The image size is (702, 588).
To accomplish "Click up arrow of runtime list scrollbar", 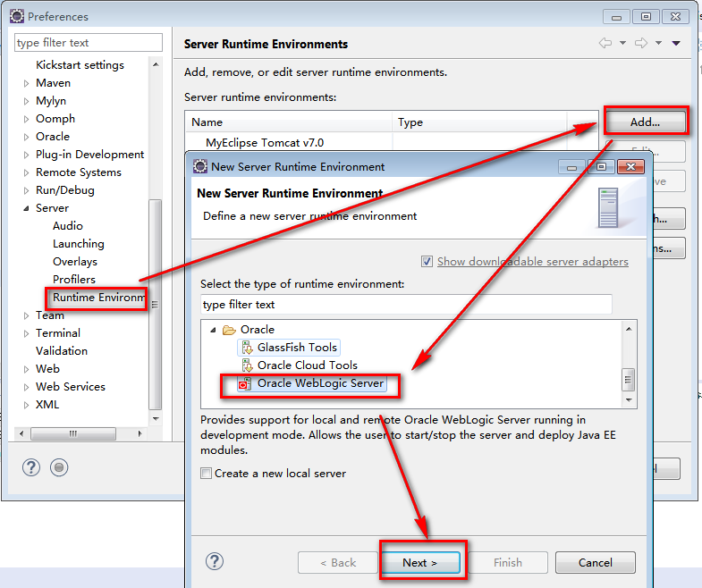I will (629, 329).
